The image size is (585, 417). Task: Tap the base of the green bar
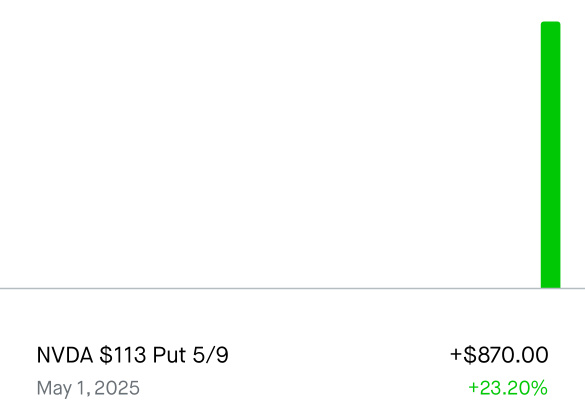tap(551, 283)
